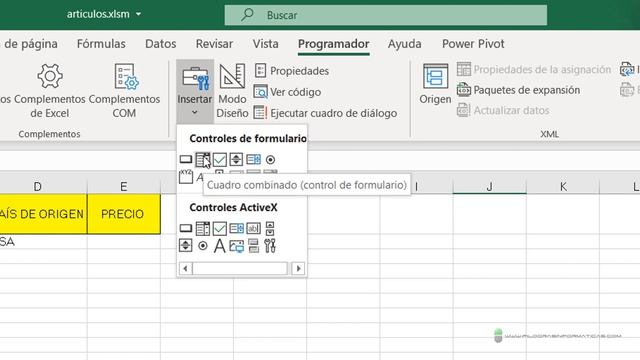Select the PAÍS DE ORIGEN header cell
The height and width of the screenshot is (360, 640).
(43, 214)
